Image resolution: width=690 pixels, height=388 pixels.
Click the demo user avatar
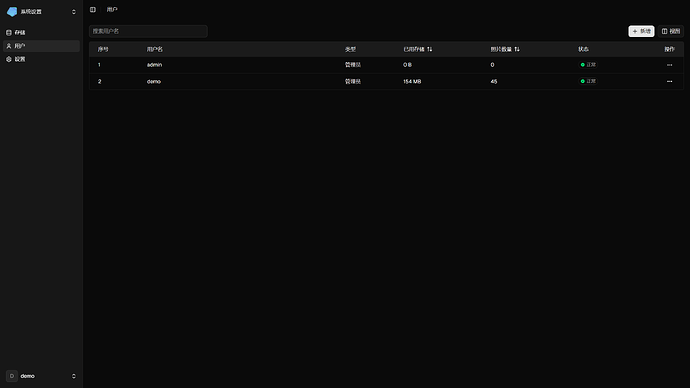pos(12,376)
